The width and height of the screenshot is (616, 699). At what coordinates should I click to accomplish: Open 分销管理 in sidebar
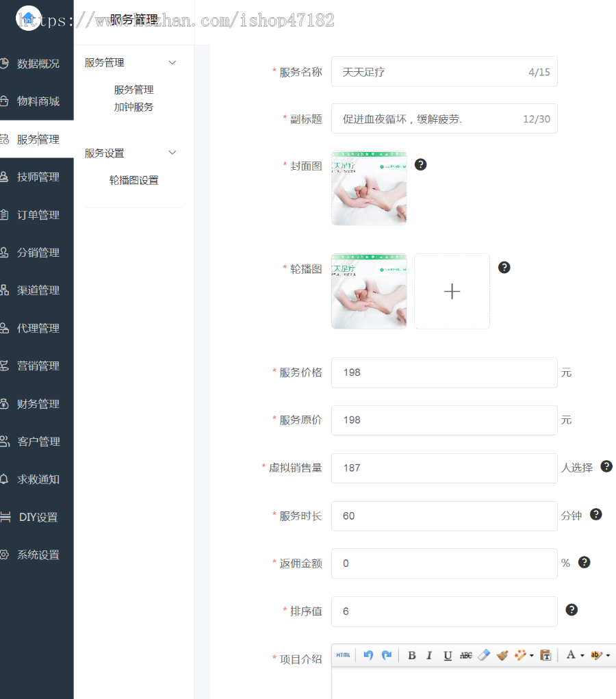click(36, 253)
